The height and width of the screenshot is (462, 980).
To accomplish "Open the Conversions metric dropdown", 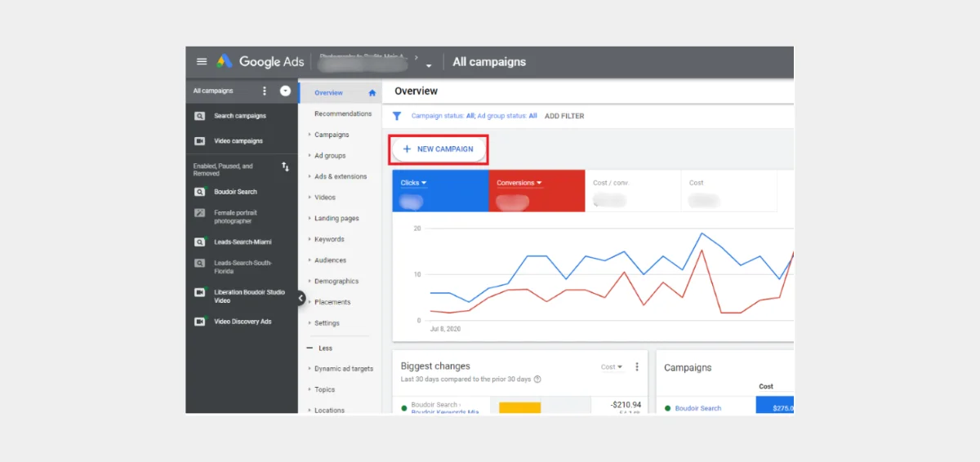I will coord(519,183).
